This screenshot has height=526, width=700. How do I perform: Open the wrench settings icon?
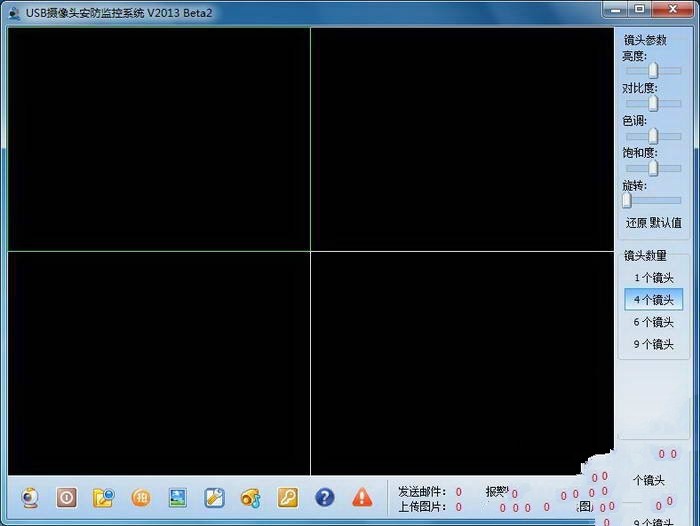(214, 497)
